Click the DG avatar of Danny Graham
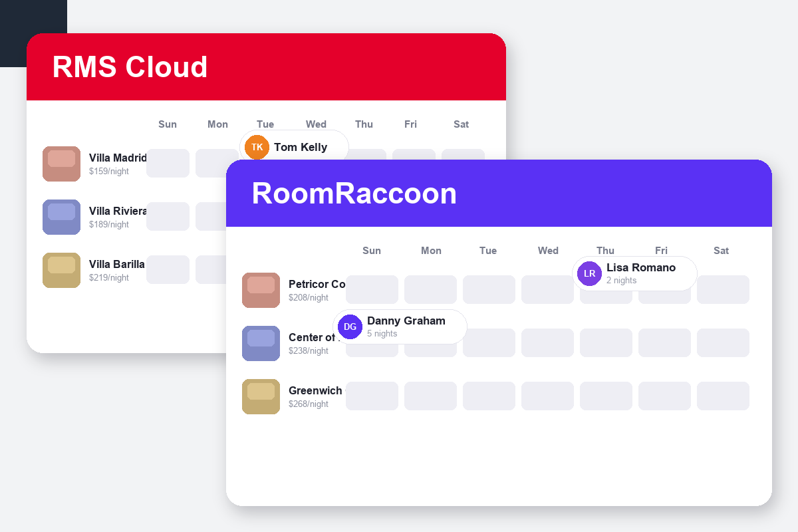This screenshot has height=532, width=798. [350, 327]
